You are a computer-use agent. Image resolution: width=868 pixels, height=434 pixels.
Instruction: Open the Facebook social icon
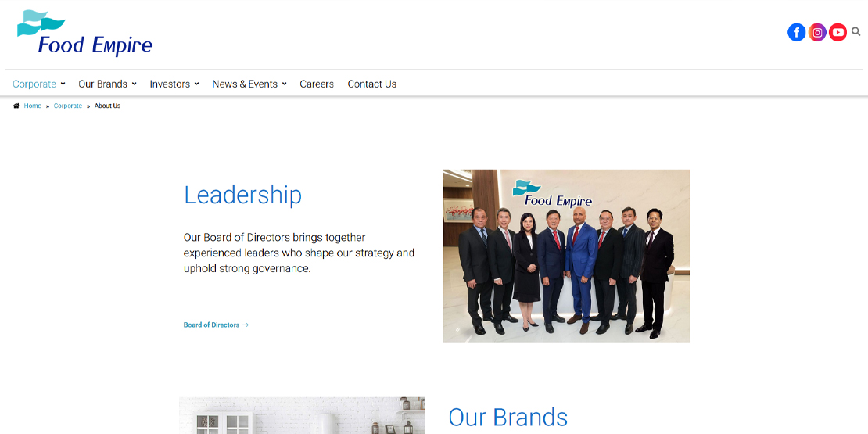(x=796, y=32)
